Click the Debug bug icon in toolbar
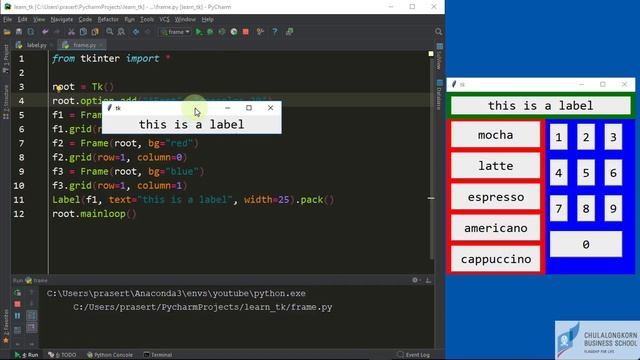640x360 pixels. click(210, 32)
